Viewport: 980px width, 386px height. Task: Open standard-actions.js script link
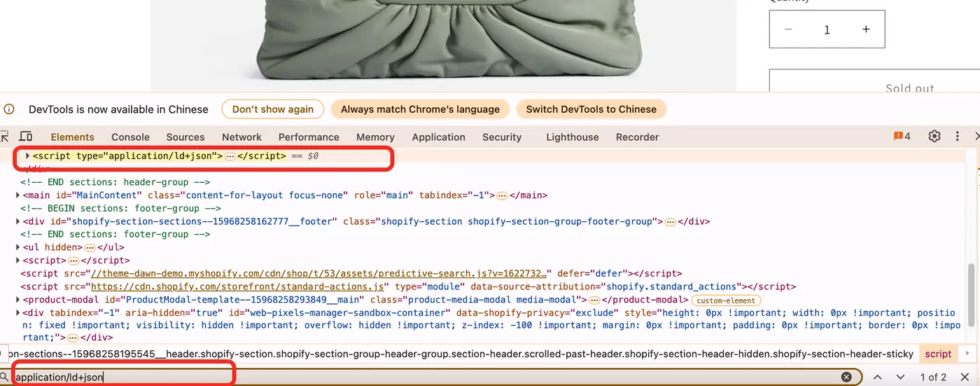pos(237,287)
